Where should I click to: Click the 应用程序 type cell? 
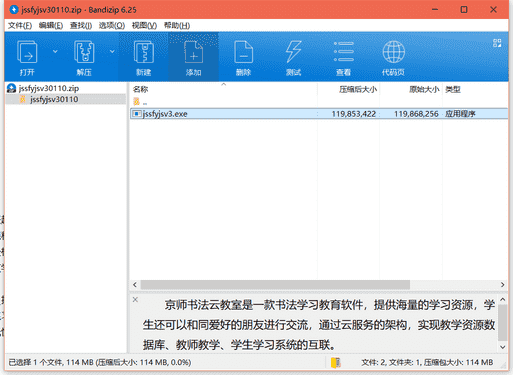(x=460, y=114)
